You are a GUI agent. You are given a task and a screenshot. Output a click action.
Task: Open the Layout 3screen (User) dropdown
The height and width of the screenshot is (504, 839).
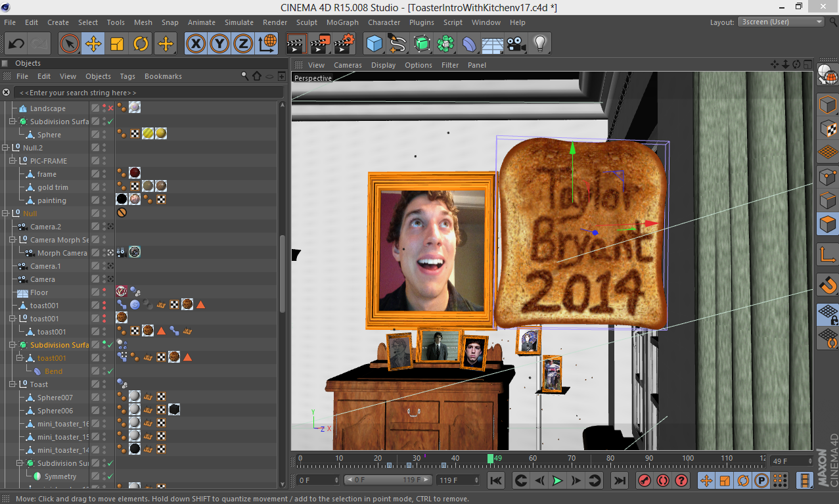(781, 22)
